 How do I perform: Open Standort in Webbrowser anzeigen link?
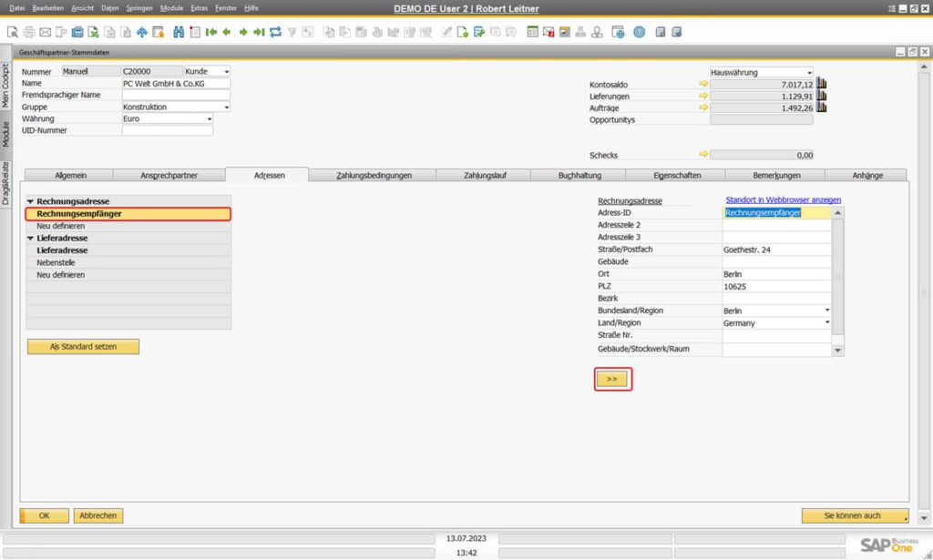click(783, 199)
